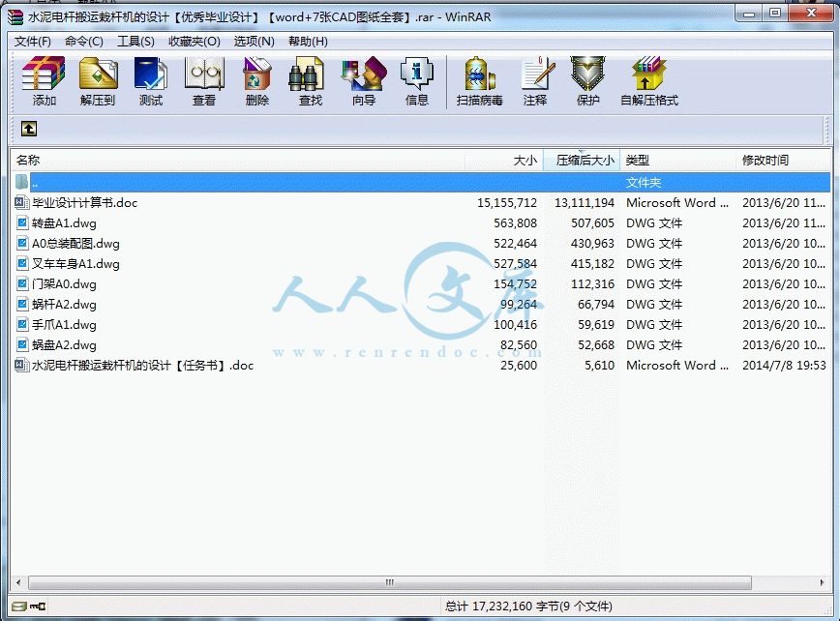Click the Word icon of the 任务书 .doc file
This screenshot has height=621, width=840.
(x=21, y=365)
